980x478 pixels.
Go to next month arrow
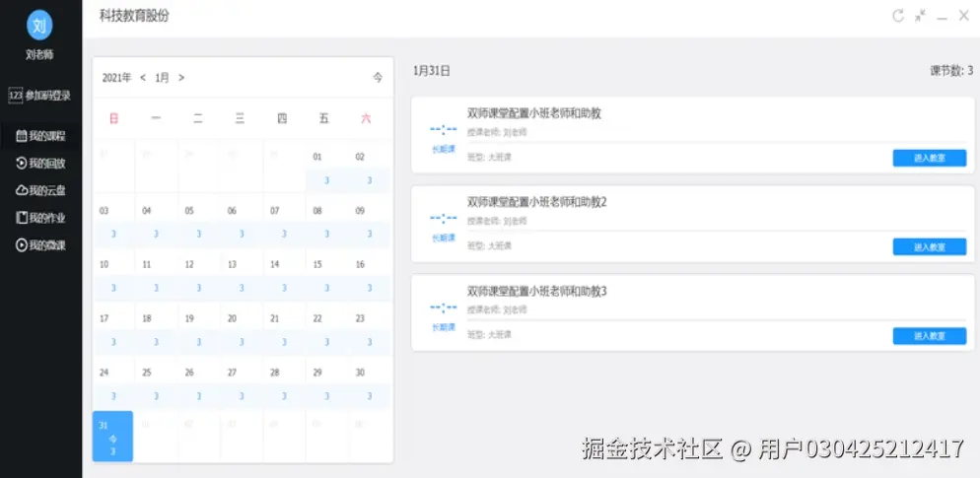pyautogui.click(x=181, y=78)
